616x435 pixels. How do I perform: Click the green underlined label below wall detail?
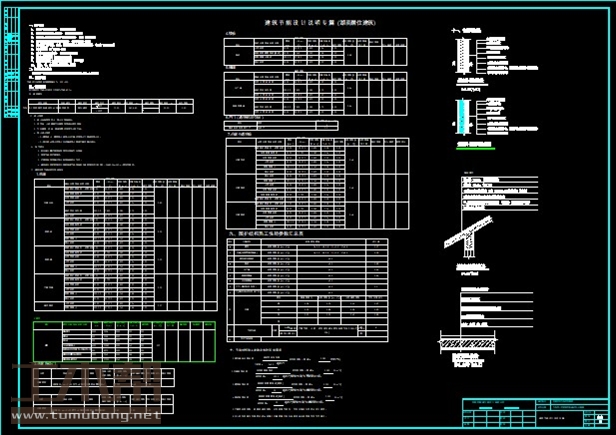pyautogui.click(x=476, y=145)
